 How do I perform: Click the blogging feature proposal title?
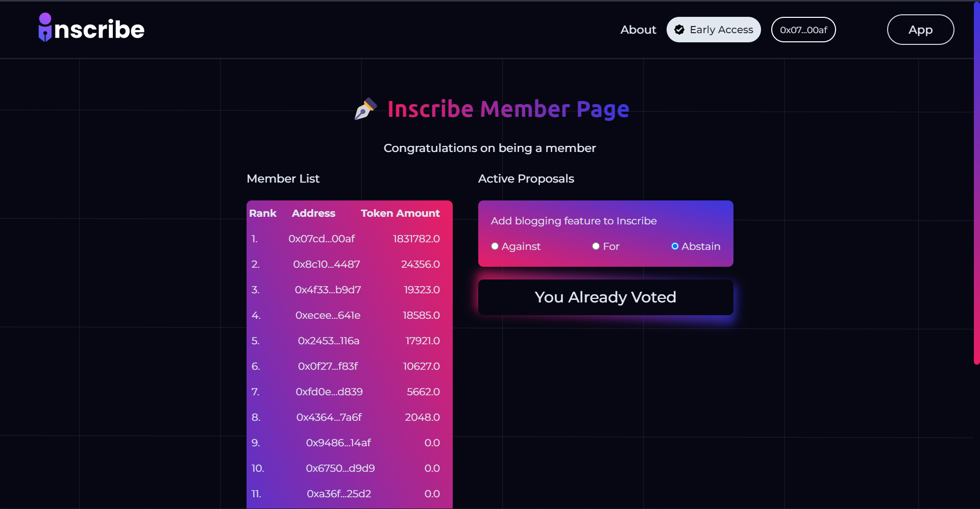tap(574, 221)
